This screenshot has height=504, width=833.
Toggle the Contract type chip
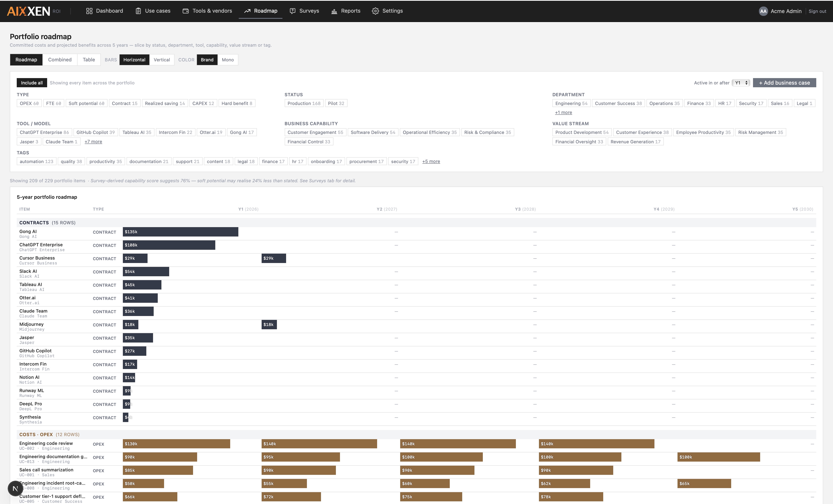click(x=125, y=103)
